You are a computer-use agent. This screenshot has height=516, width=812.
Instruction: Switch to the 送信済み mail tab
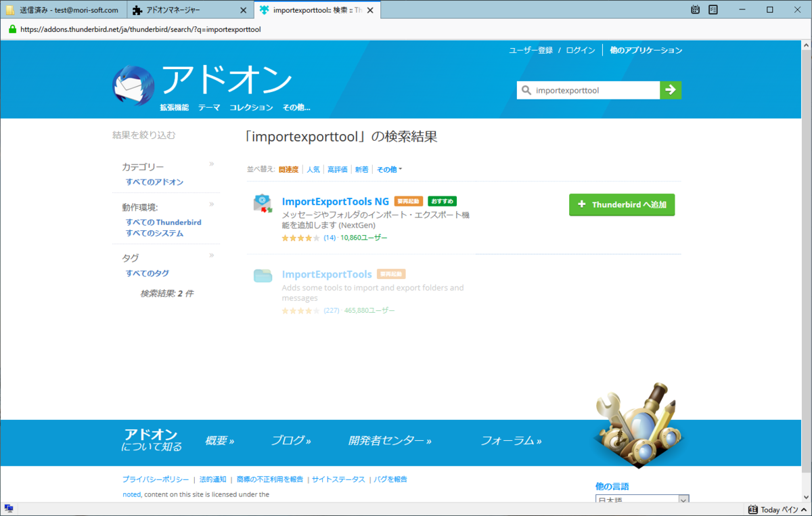coord(64,10)
